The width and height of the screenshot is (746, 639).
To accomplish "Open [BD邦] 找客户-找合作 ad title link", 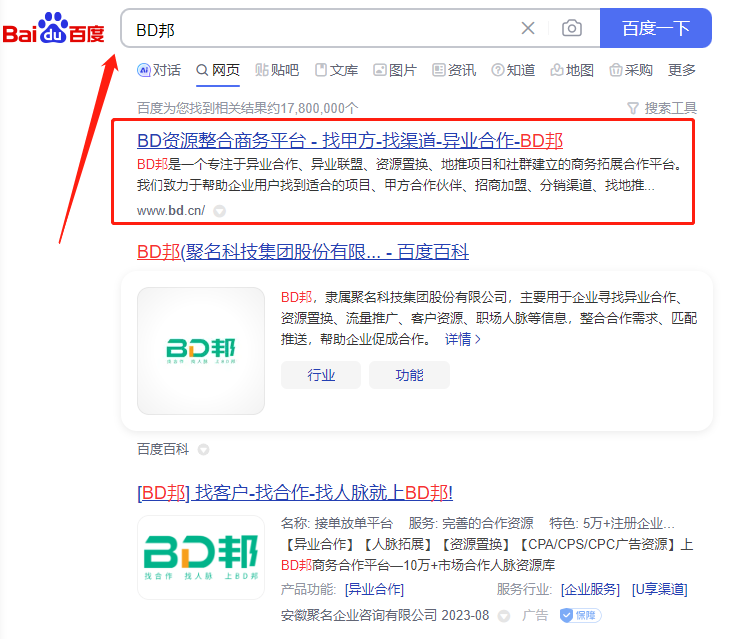I will (295, 493).
